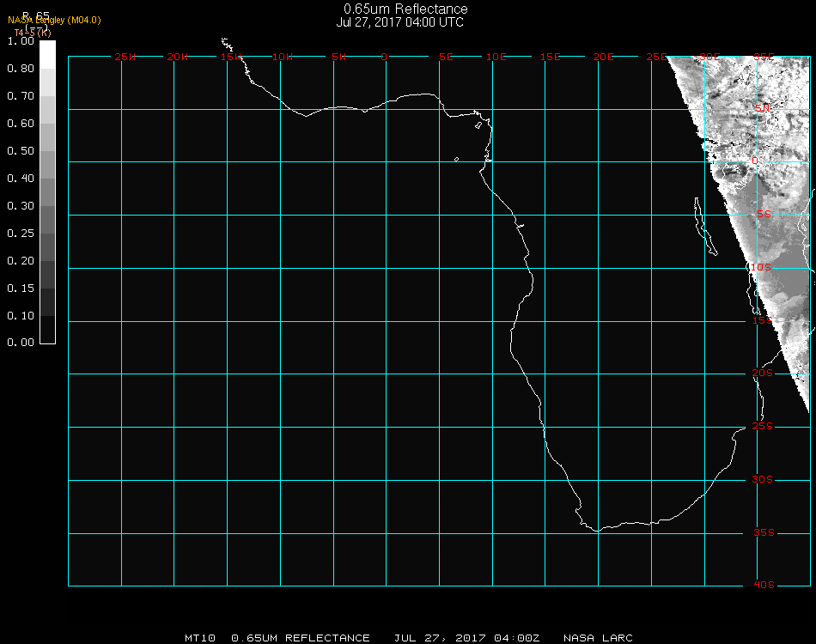Image resolution: width=816 pixels, height=644 pixels.
Task: Click the 5E longitude label
Action: coord(446,57)
